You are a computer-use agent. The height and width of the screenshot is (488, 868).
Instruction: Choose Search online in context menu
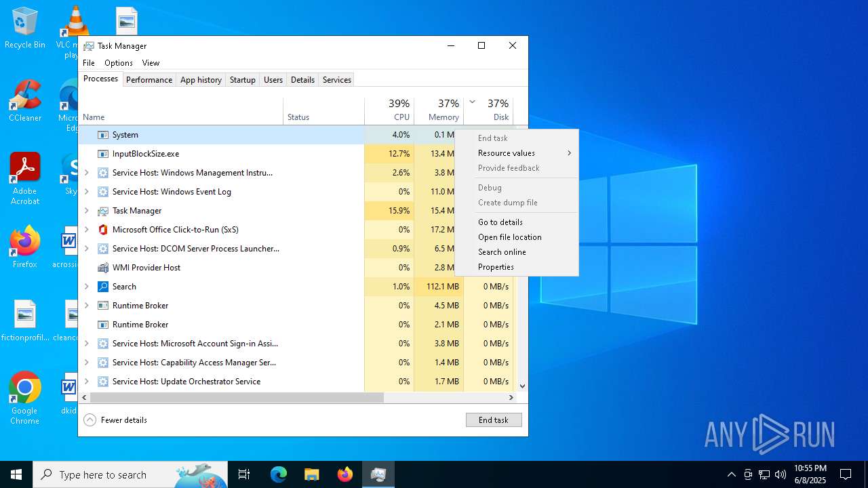(517, 252)
